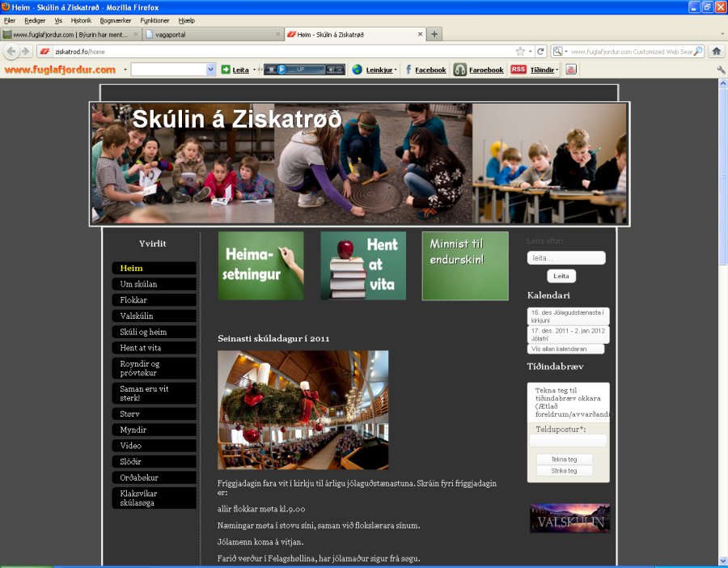Click the Facebook toolbar link text
Image resolution: width=728 pixels, height=568 pixels.
point(430,70)
